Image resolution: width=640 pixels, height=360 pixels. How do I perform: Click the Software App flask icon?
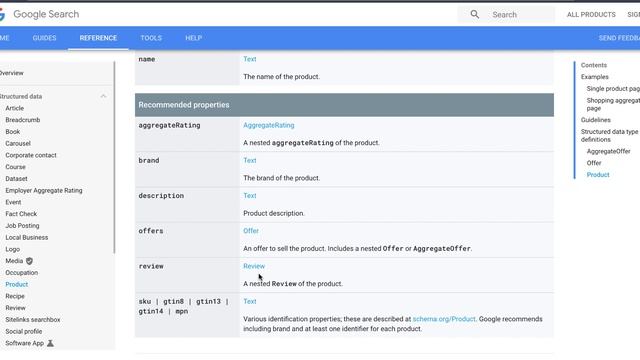50,343
